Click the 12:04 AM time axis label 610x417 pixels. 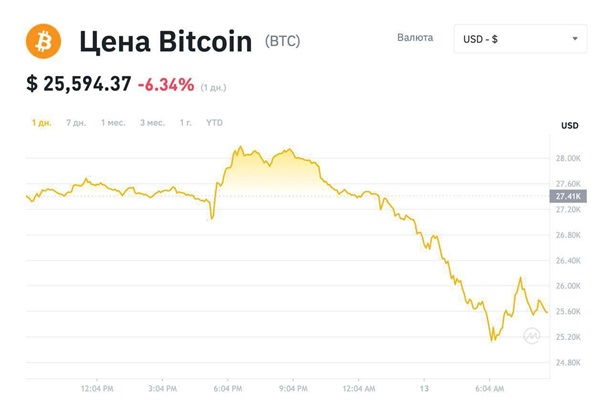pyautogui.click(x=359, y=388)
